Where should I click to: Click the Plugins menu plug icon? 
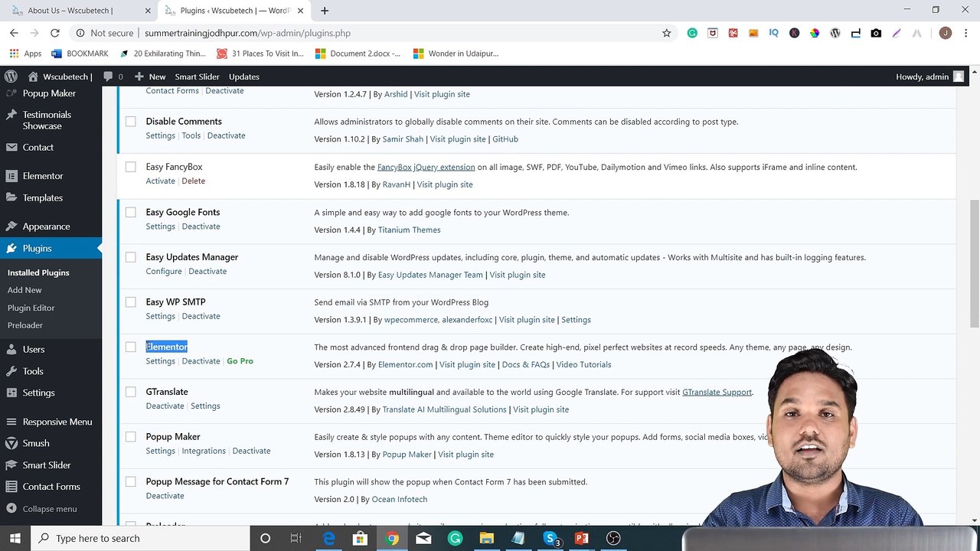(11, 249)
